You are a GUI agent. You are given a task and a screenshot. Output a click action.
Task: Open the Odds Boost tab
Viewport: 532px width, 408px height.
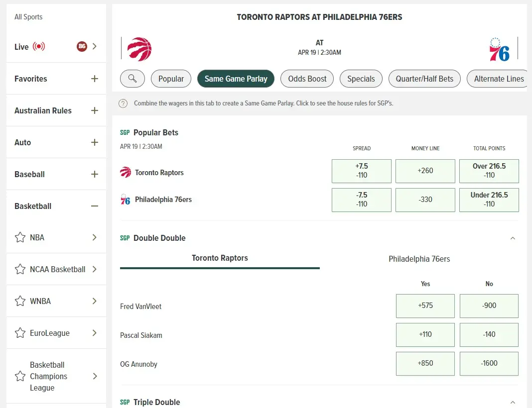point(307,79)
